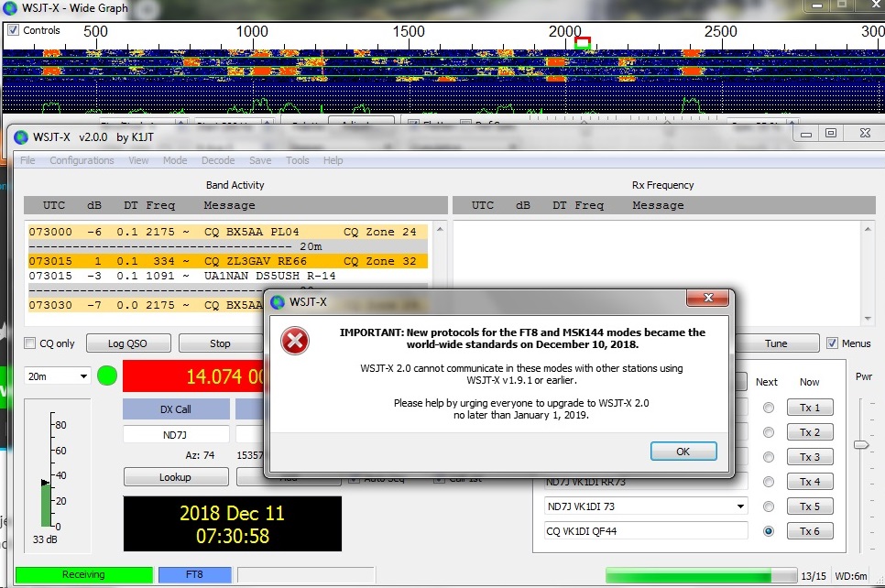The width and height of the screenshot is (885, 588).
Task: Select the 073030 CQ BX5AA row
Action: [146, 305]
